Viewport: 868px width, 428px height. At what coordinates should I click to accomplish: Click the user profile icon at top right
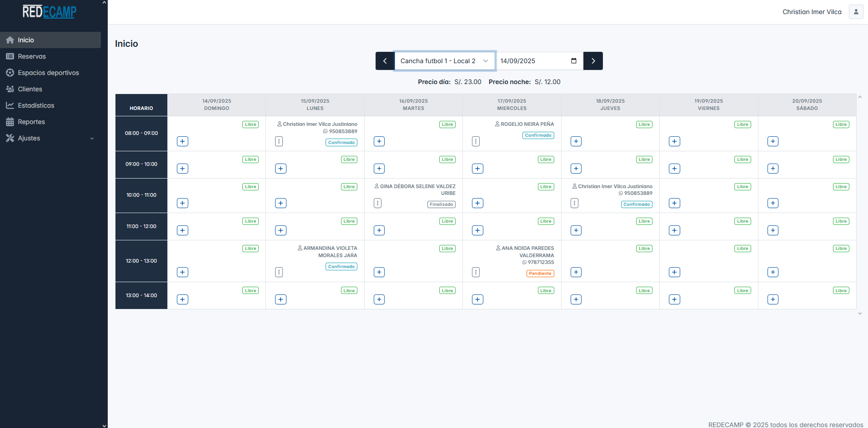click(856, 12)
